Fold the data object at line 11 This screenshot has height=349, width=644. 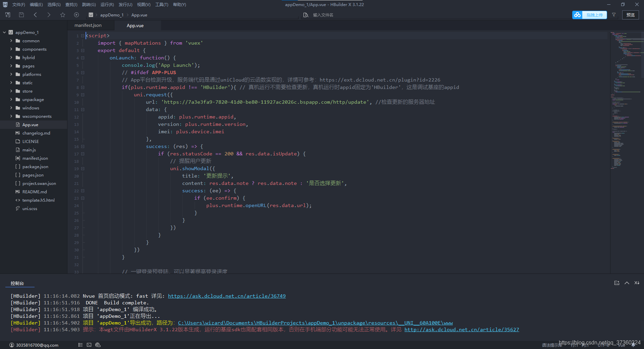pyautogui.click(x=83, y=109)
